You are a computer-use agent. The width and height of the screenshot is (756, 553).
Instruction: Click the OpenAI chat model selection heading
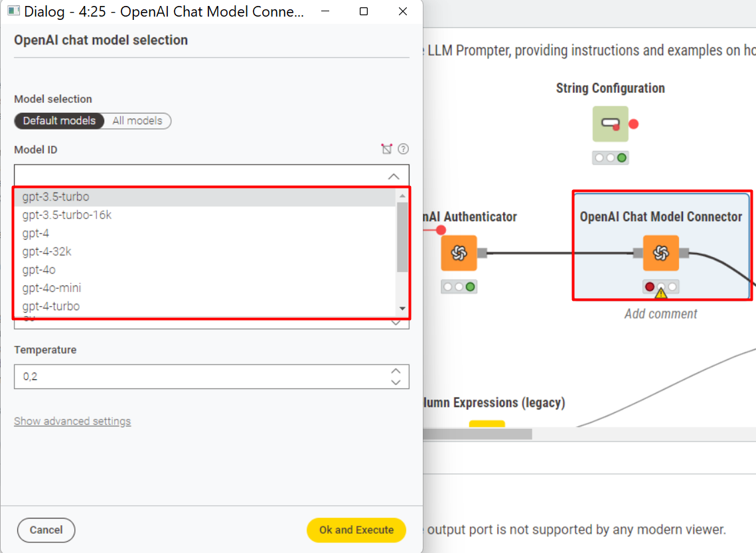101,40
